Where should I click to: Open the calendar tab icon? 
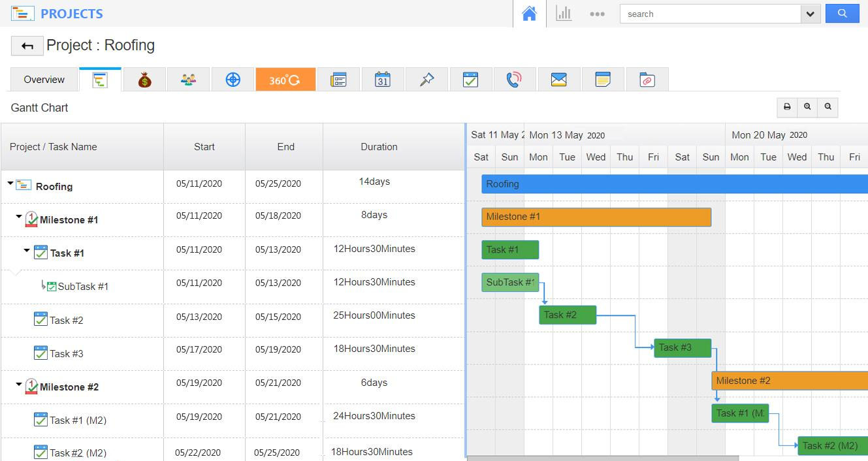[383, 80]
